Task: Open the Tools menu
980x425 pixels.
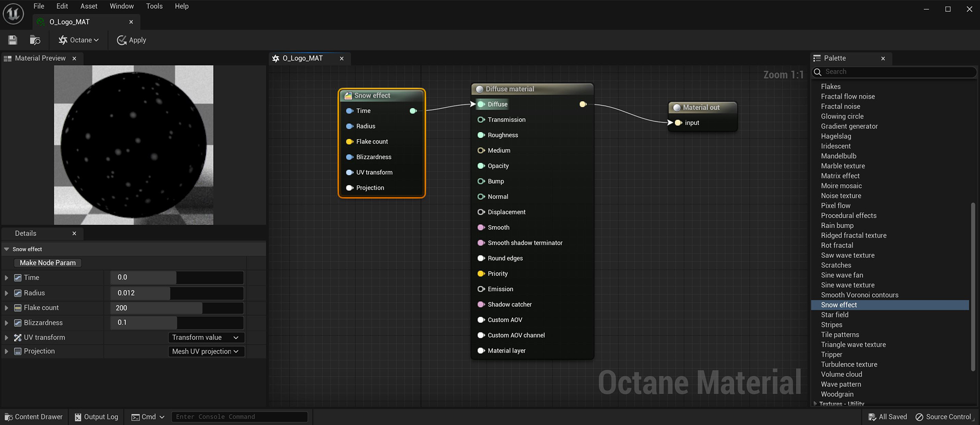Action: click(154, 6)
